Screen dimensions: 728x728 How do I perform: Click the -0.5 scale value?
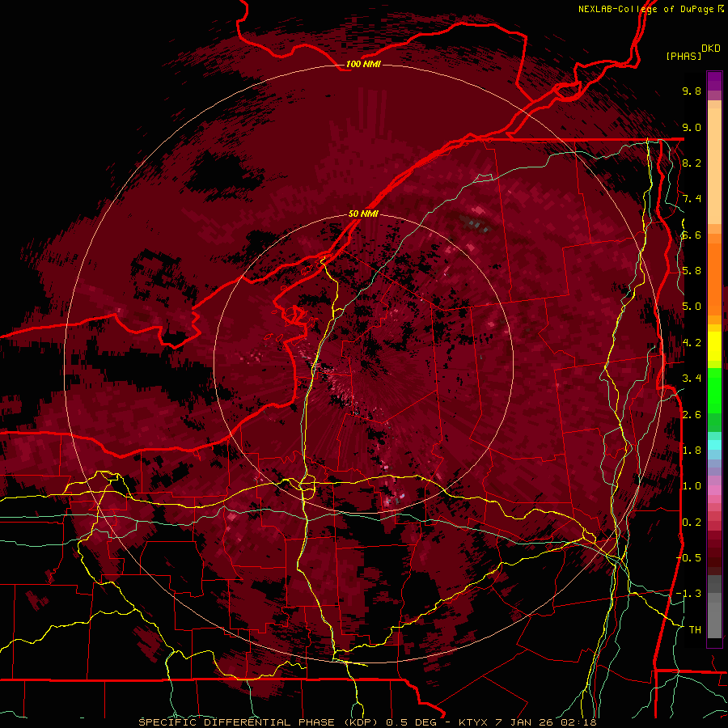point(689,558)
